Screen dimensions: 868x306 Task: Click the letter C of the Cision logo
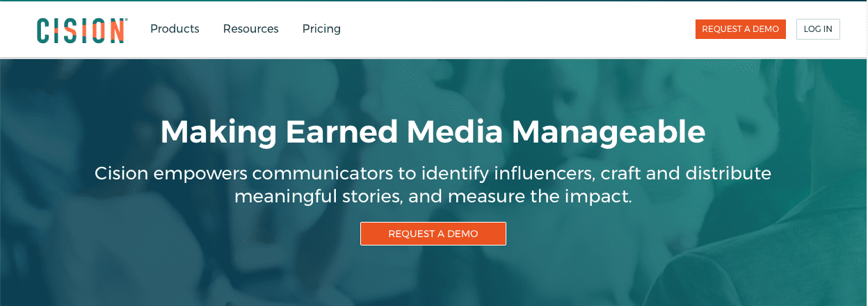[44, 31]
